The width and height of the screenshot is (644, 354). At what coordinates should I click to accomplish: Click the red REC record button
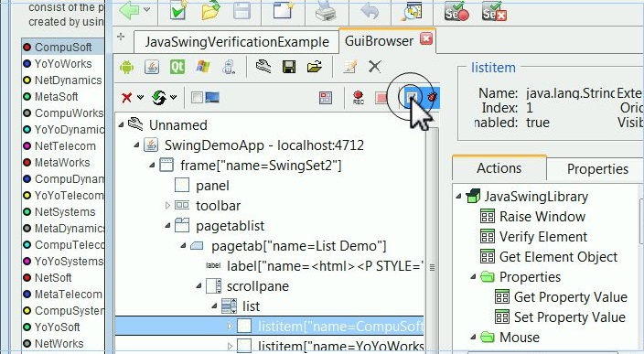click(359, 98)
